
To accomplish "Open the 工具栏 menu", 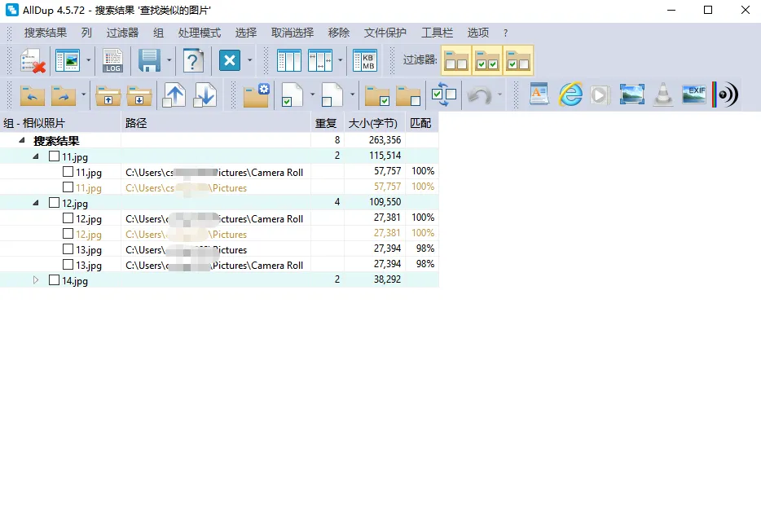I will (x=437, y=33).
